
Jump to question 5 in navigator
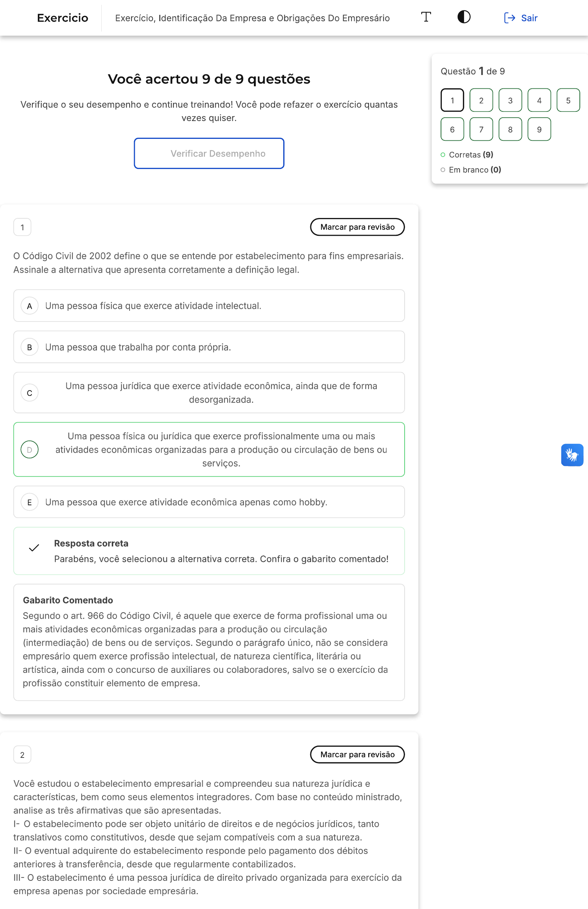[x=568, y=101]
